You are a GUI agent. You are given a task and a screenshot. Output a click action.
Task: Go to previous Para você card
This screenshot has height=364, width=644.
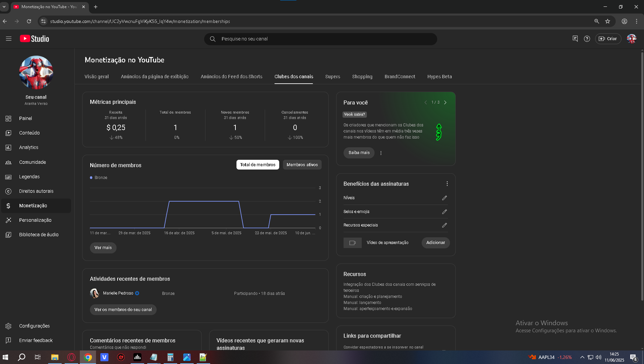pos(425,103)
